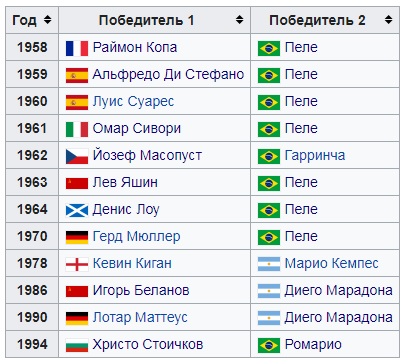406x364 pixels.
Task: Open the Марио Кемпес link
Action: 331,263
